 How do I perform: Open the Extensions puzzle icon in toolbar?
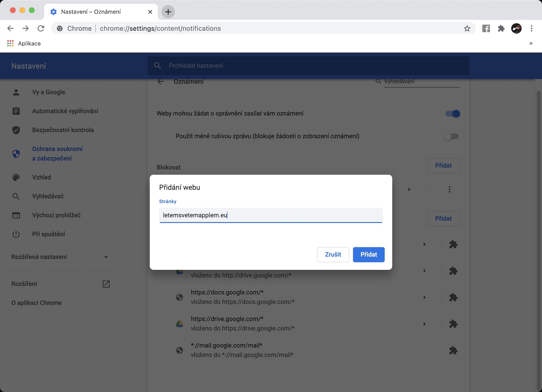[x=501, y=28]
